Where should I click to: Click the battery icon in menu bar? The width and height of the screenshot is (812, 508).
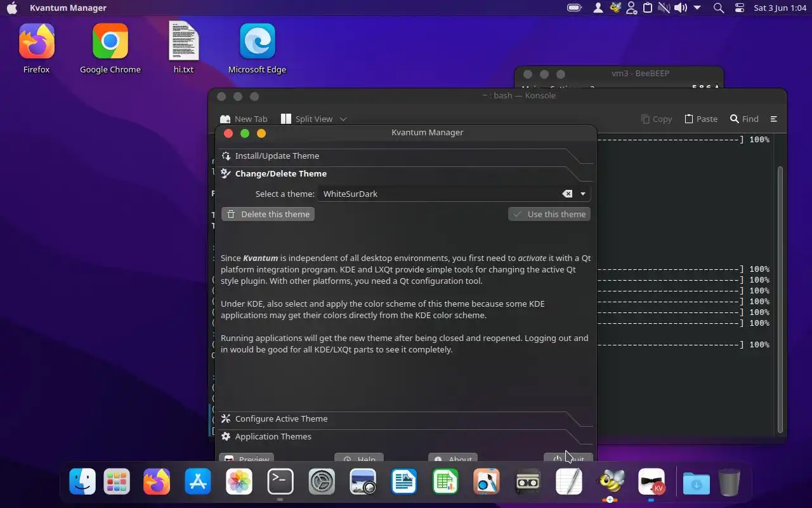pyautogui.click(x=575, y=8)
